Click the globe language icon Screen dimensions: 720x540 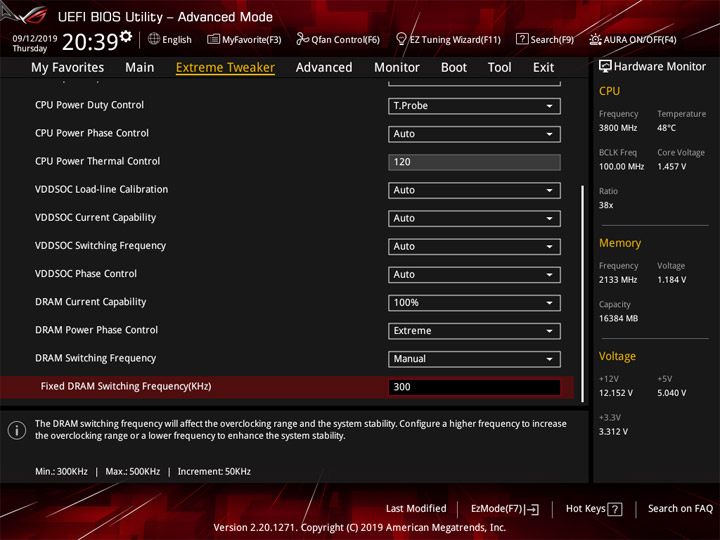click(154, 39)
